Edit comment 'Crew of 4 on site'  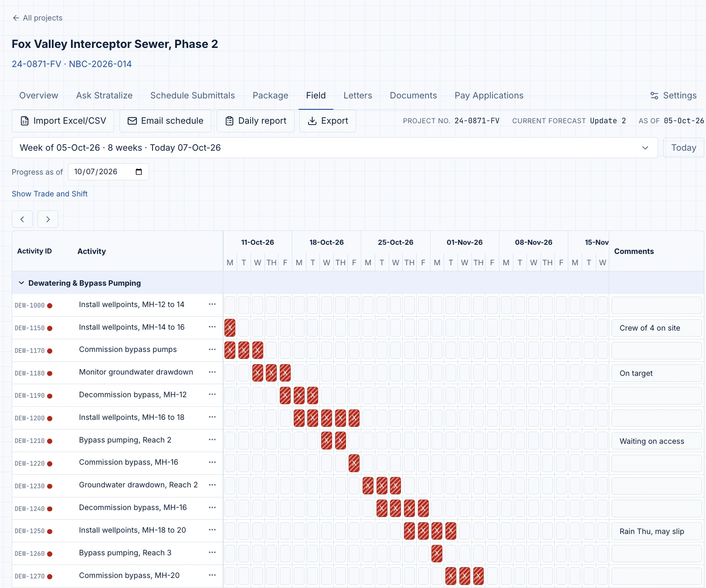[656, 328]
